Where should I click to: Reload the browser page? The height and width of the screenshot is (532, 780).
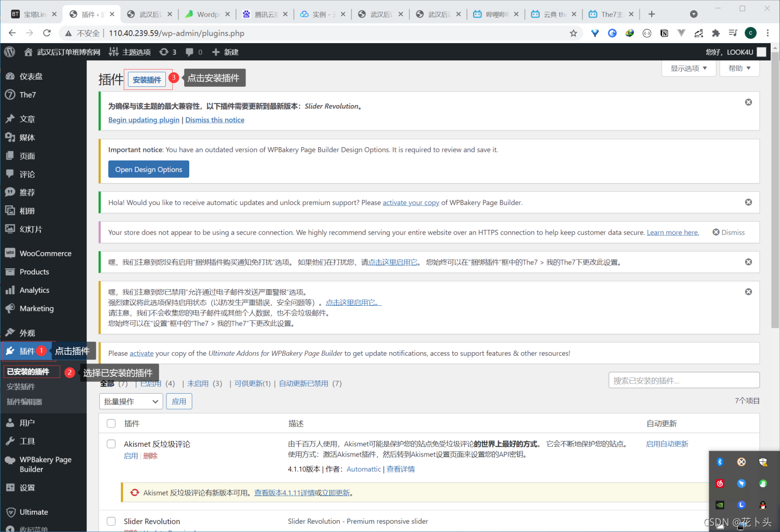(47, 33)
